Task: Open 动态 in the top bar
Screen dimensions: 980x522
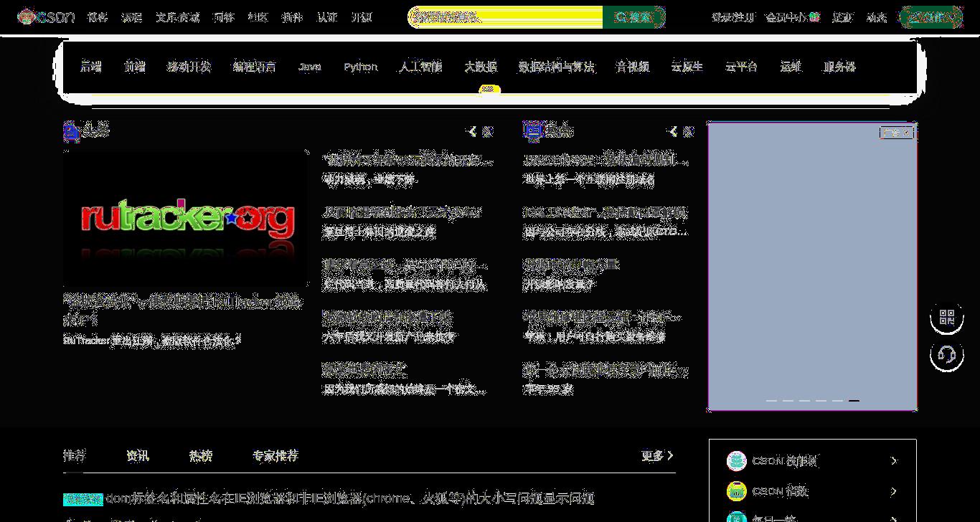Action: pos(877,17)
